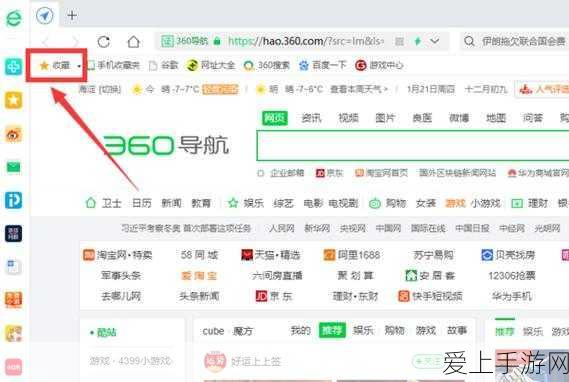Click the green lock security icon
The image size is (569, 382).
217,41
